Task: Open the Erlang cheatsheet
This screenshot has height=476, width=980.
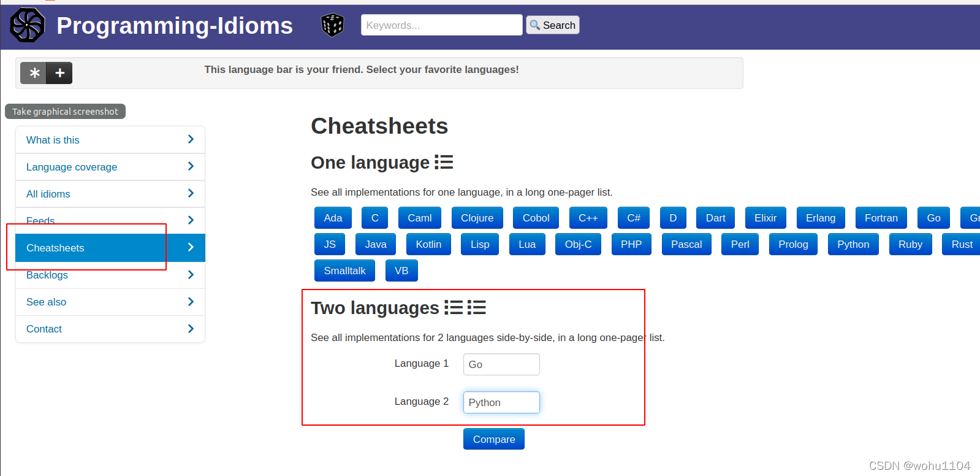Action: click(821, 218)
